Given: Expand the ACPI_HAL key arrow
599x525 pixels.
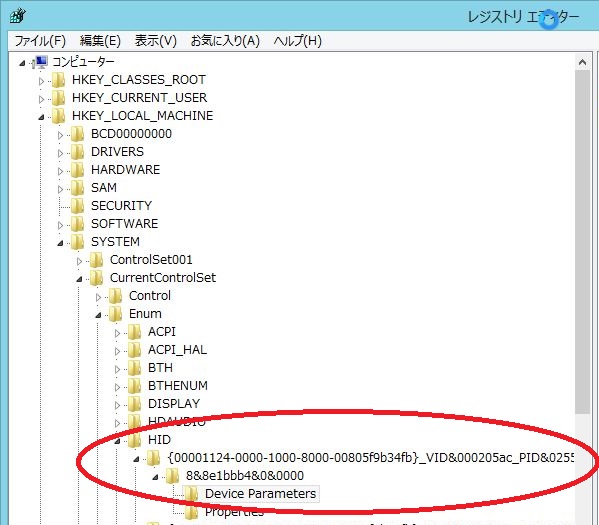Looking at the screenshot, I should click(117, 351).
